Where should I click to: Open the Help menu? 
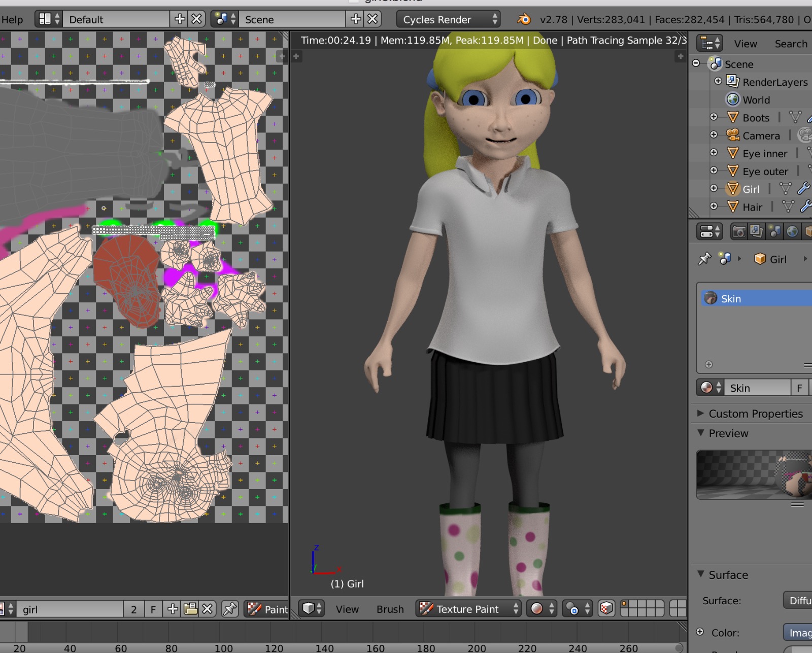(x=12, y=19)
